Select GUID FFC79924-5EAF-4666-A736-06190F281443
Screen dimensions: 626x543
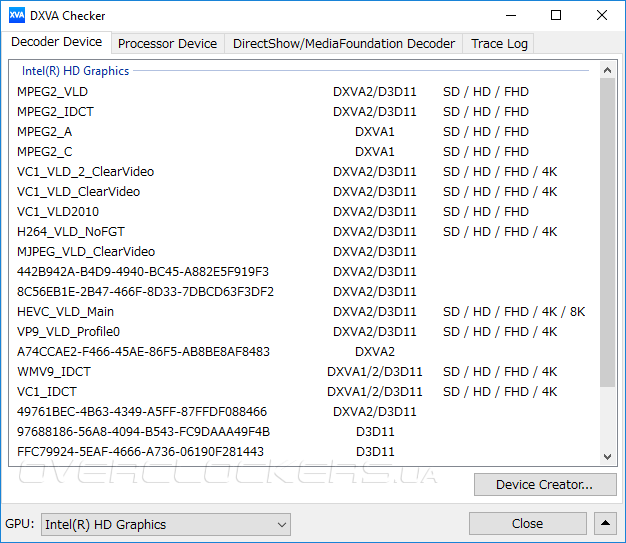(x=303, y=452)
